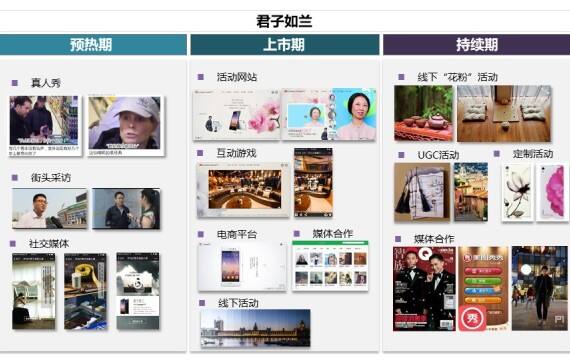Screen dimensions: 570x360
Task: Click the 互动游戏 label
Action: point(237,153)
